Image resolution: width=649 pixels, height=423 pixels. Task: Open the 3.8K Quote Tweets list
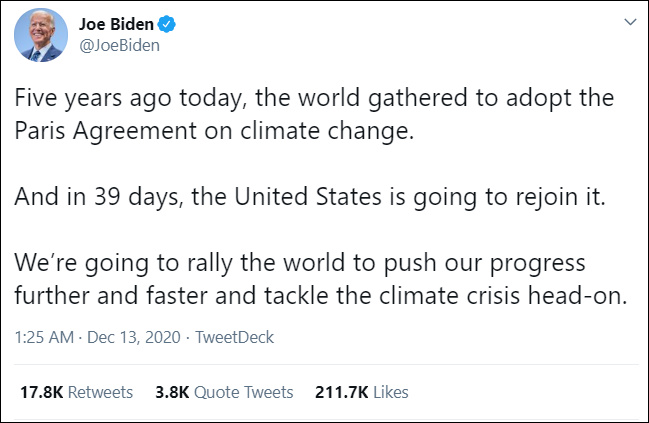pos(224,392)
